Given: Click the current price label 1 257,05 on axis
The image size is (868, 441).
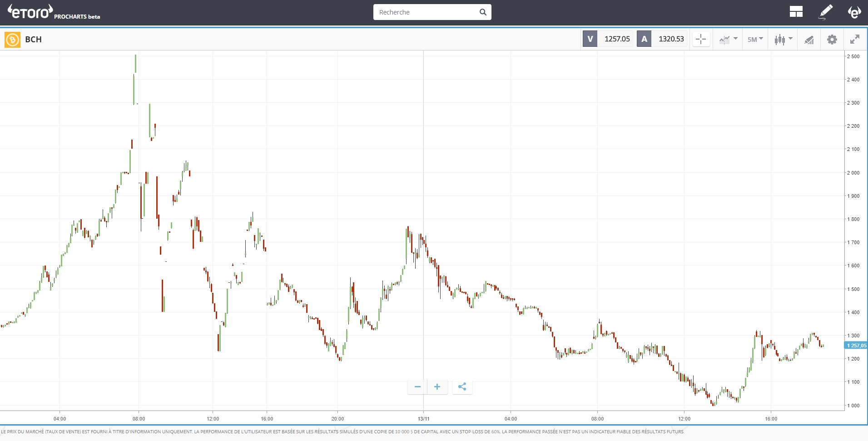Looking at the screenshot, I should [x=856, y=346].
